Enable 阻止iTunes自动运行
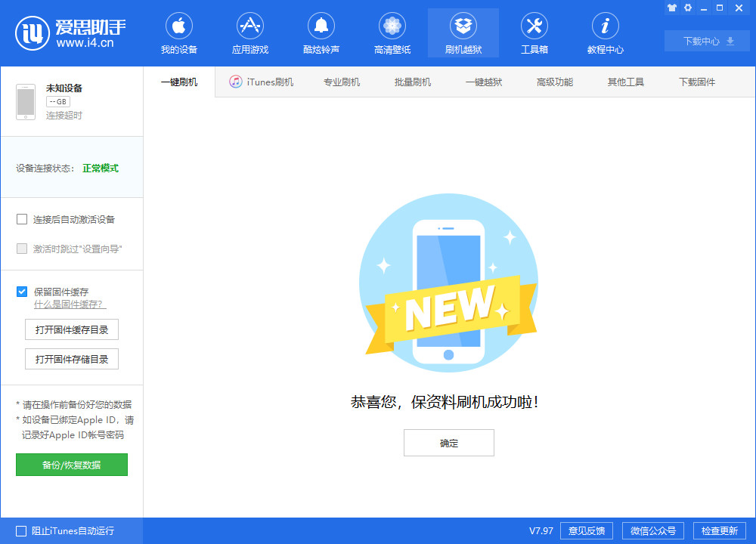Viewport: 756px width, 544px height. 22,531
